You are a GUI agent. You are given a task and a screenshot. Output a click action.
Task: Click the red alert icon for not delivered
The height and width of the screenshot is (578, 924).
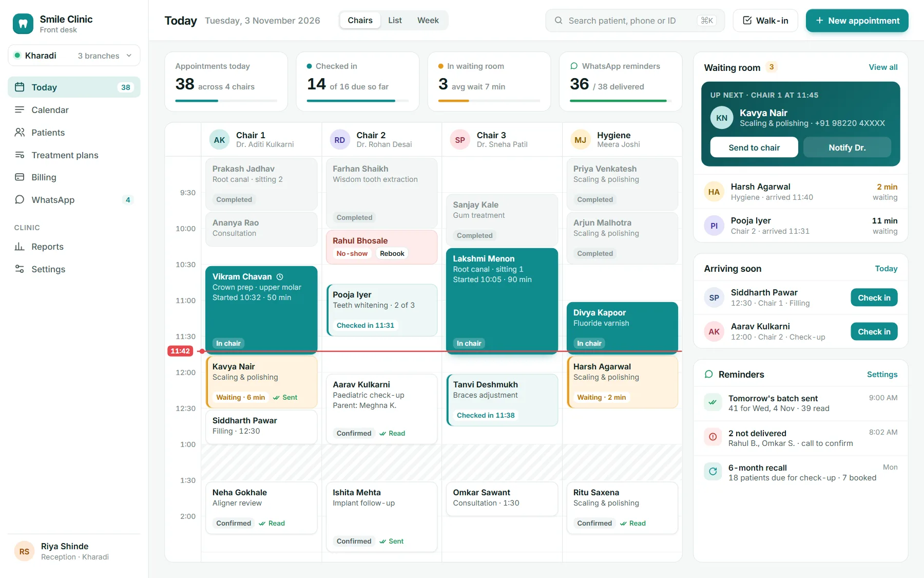(713, 437)
